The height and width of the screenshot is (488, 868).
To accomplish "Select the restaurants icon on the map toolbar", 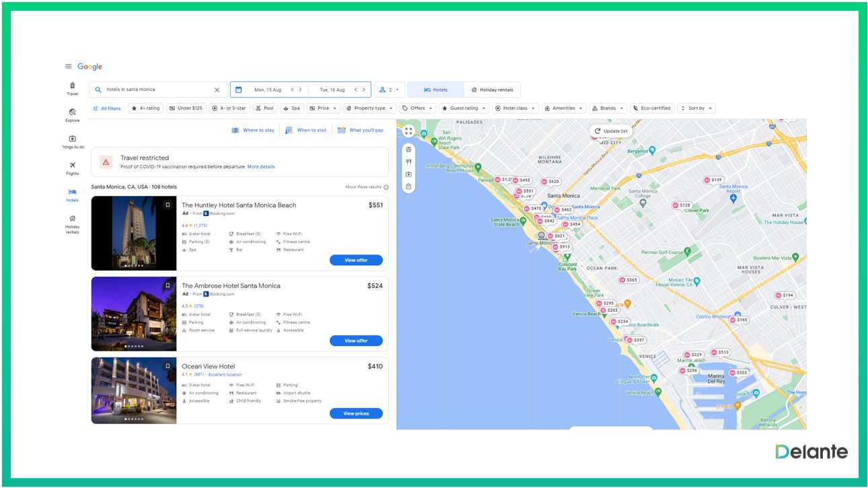I will click(408, 162).
